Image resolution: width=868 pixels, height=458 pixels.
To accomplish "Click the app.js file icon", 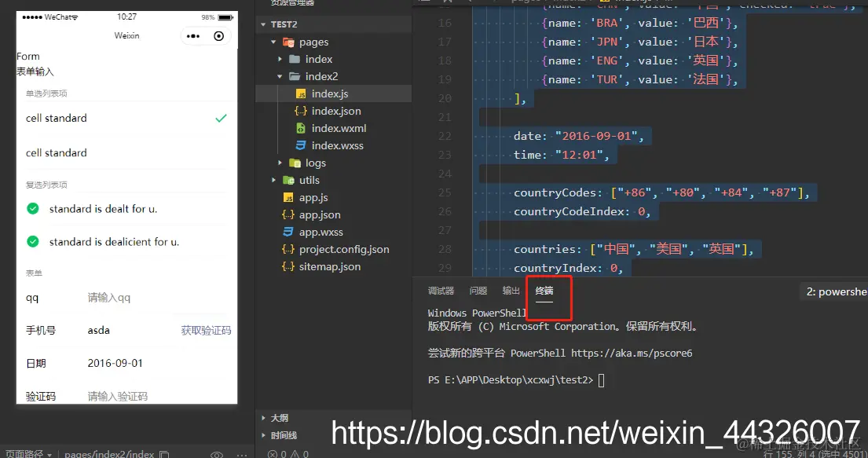I will [288, 198].
